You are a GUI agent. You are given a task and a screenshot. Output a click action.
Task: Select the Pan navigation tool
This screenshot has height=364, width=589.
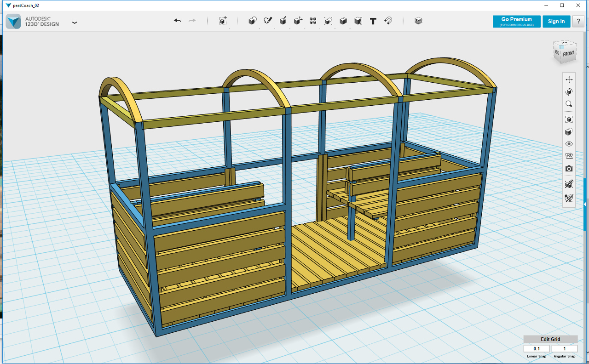click(x=569, y=80)
